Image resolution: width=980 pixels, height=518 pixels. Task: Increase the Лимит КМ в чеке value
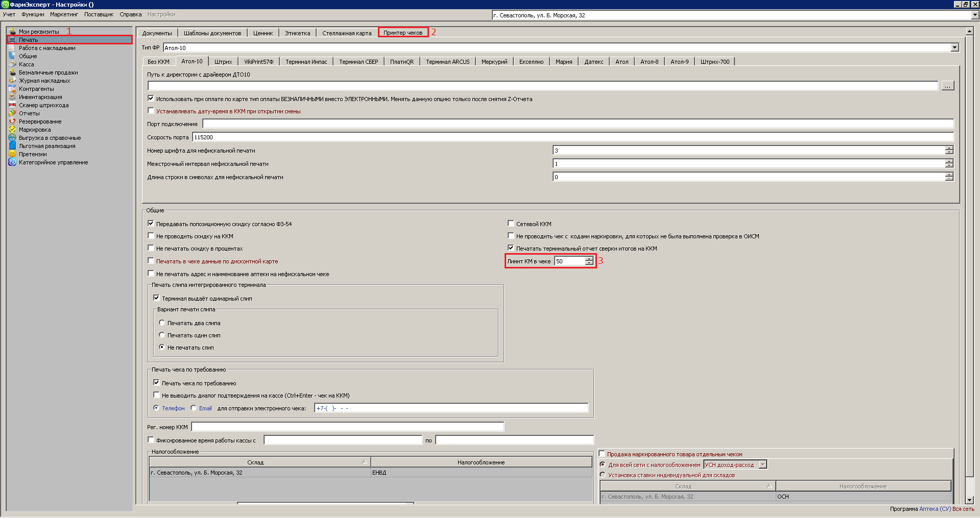click(589, 259)
